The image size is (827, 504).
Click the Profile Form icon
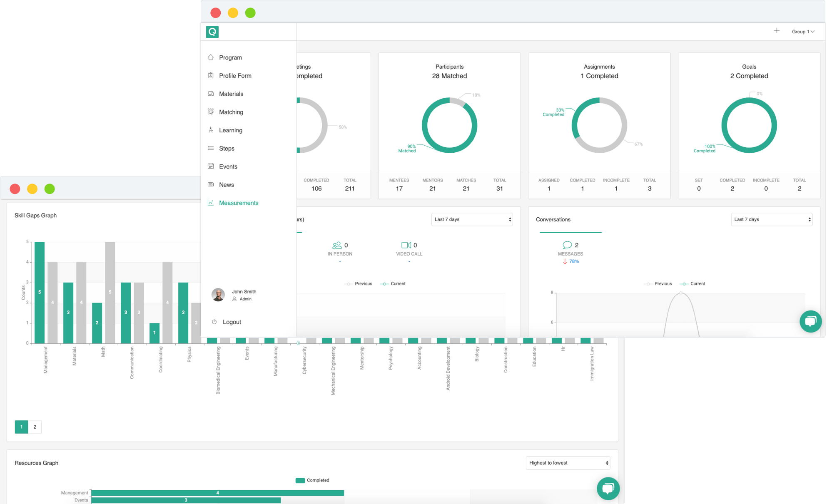[x=211, y=75]
